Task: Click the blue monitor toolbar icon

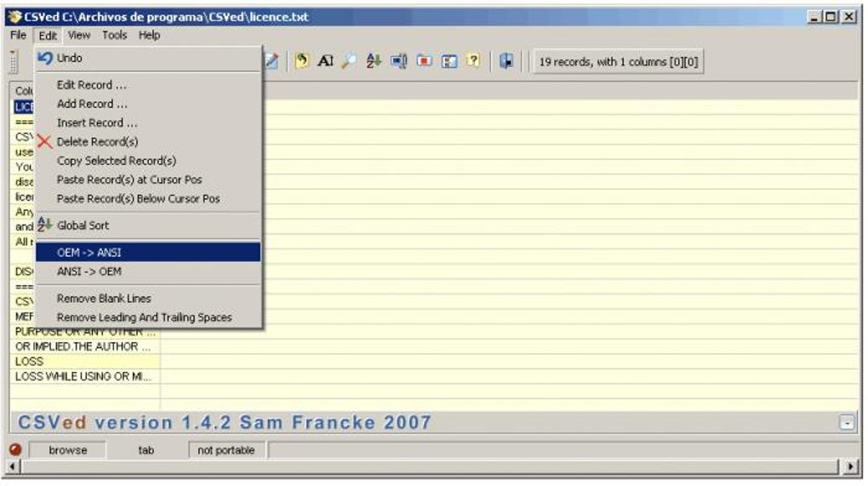Action: click(x=398, y=61)
